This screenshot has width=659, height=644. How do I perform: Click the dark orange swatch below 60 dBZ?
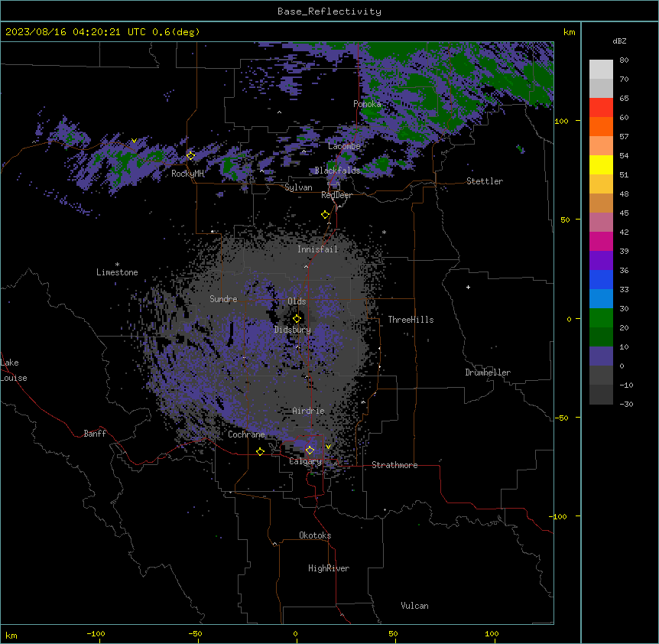(601, 126)
